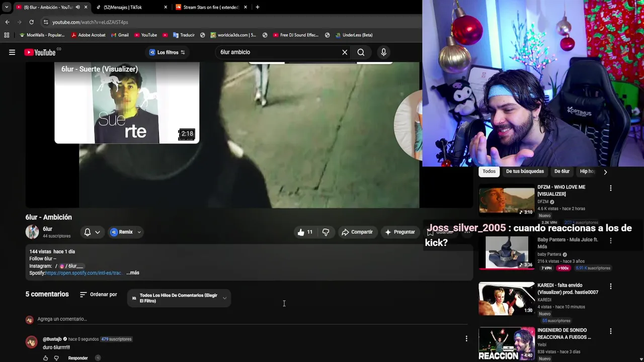Open options for KAREDI - falta envido video
The width and height of the screenshot is (644, 362).
click(611, 287)
